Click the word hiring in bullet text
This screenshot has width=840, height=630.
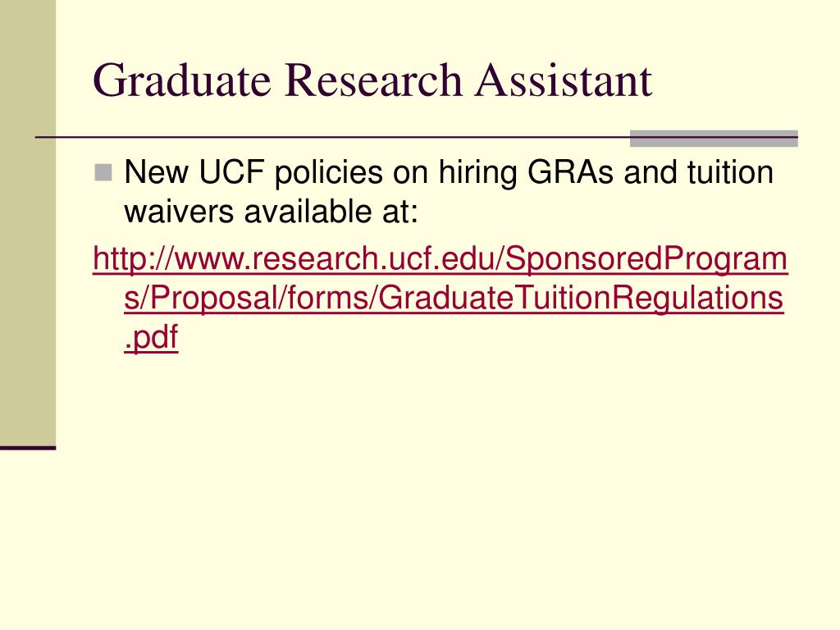477,174
